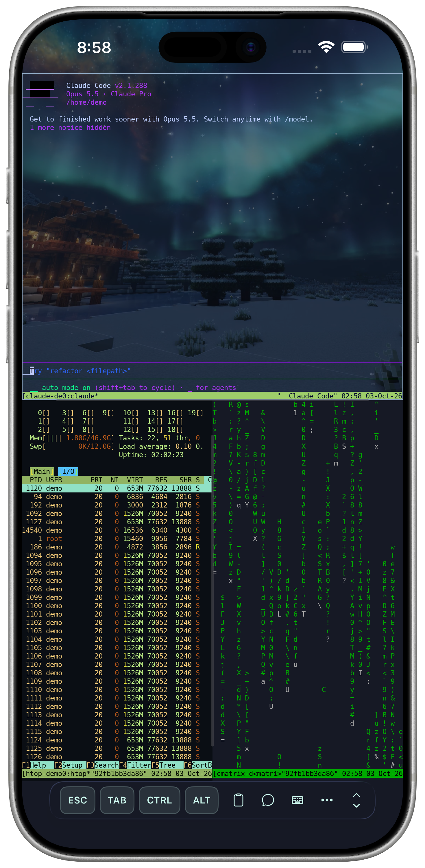The width and height of the screenshot is (425, 868).
Task: Select running process row PID 186
Action: (x=117, y=547)
